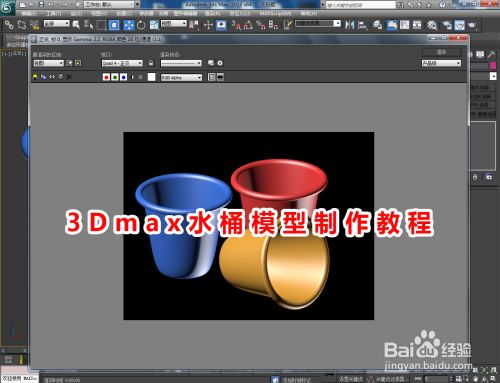Open the RGB Alpha channel dropdown
Image resolution: width=500 pixels, height=383 pixels.
(181, 77)
